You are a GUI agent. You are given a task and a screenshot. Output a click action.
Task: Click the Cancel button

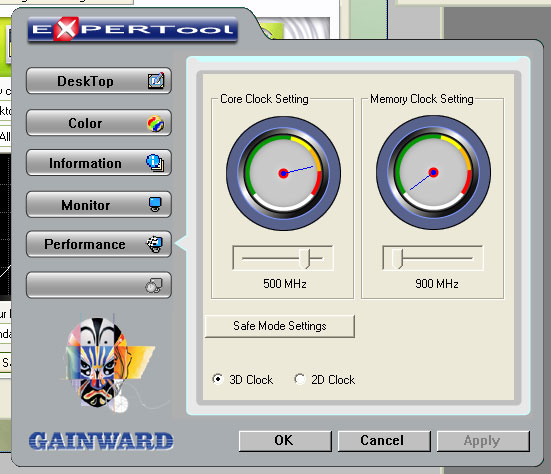[384, 441]
